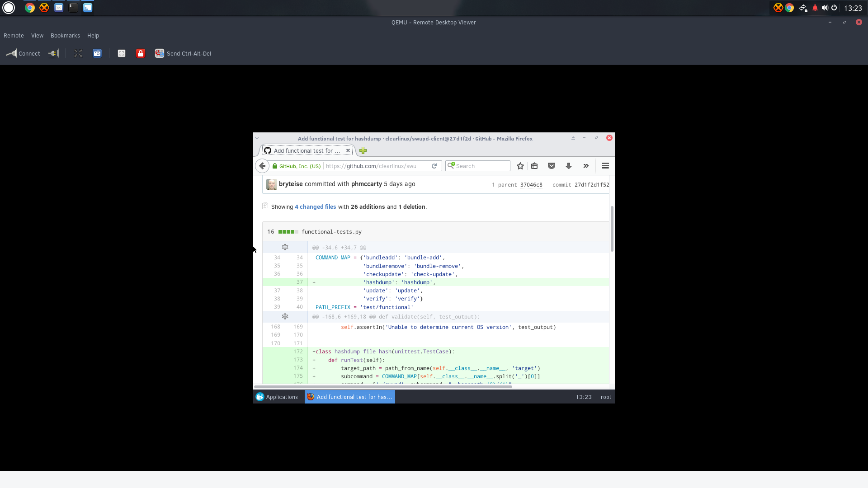
Task: Close the GitHub tab in Firefox
Action: 348,150
